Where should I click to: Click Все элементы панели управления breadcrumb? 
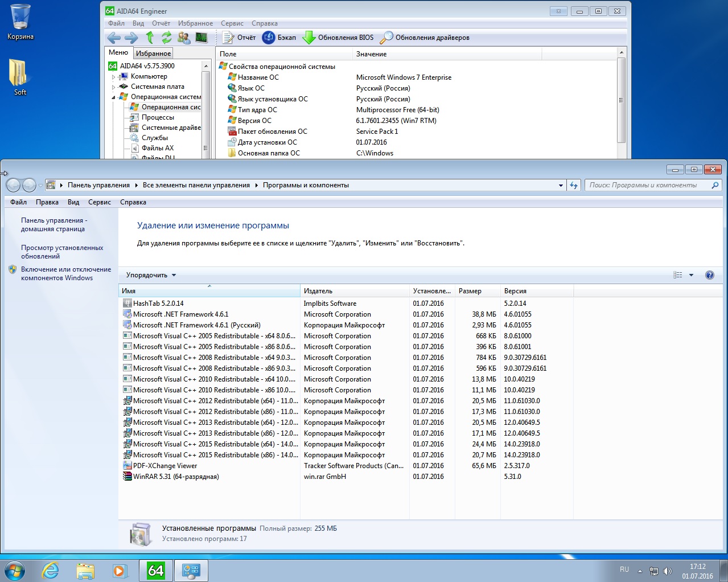[196, 185]
